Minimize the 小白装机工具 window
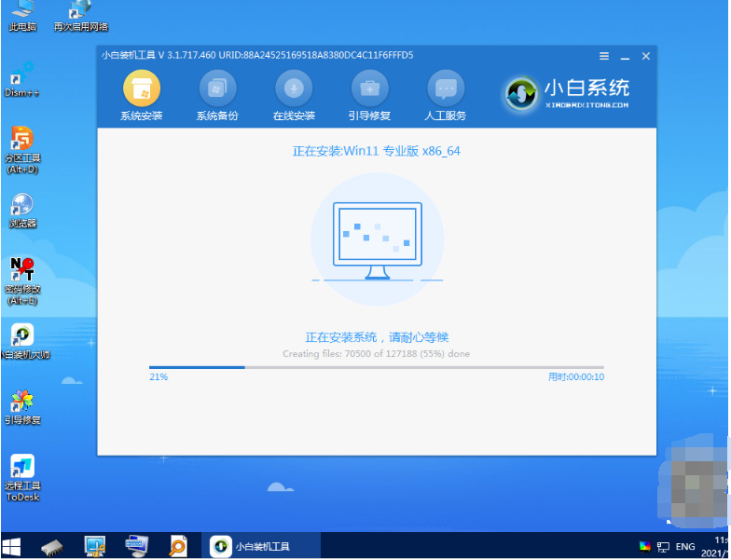Screen dimensions: 731x560 click(x=626, y=56)
